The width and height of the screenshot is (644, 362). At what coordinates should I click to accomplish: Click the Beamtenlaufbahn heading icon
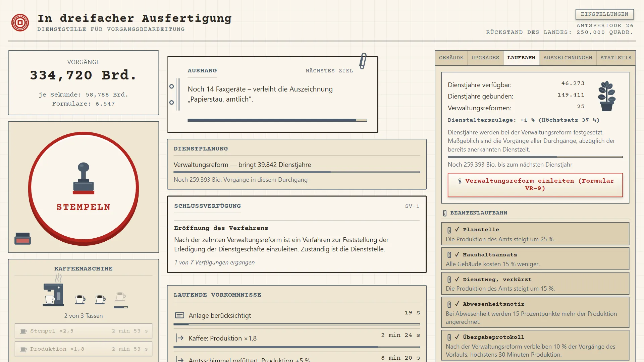445,213
